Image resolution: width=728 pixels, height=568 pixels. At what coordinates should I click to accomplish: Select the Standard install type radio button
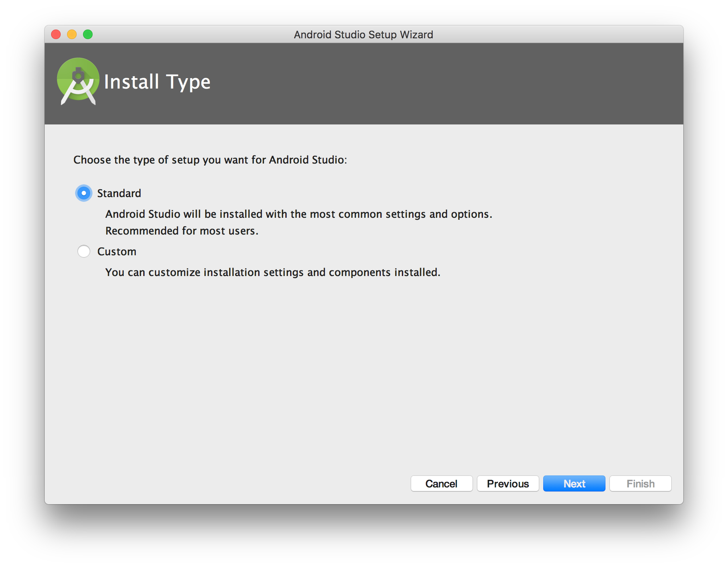click(84, 193)
